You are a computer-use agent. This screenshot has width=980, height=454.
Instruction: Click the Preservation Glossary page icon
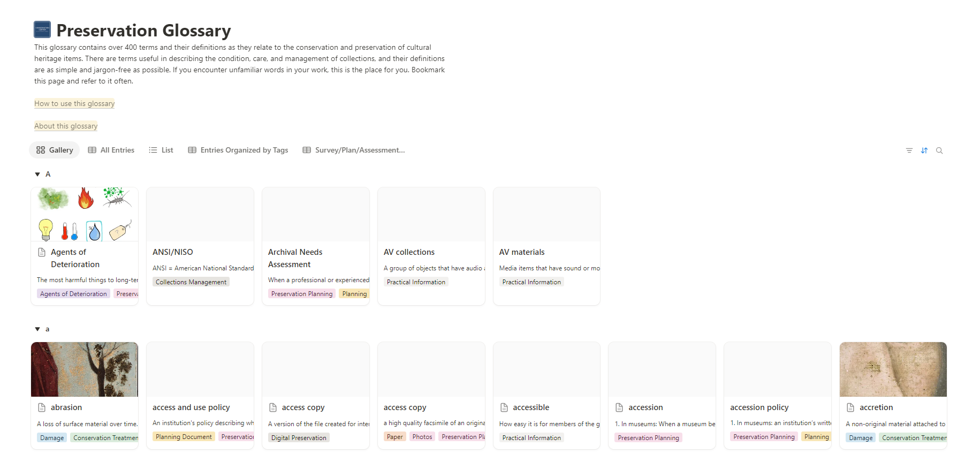[x=42, y=29]
